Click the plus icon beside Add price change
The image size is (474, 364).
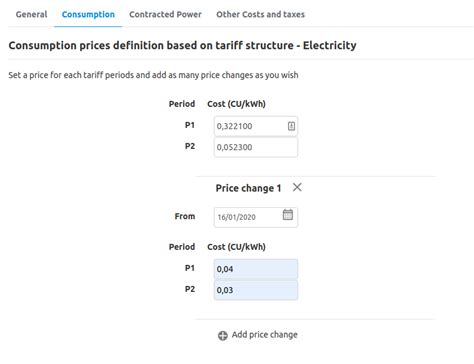[223, 335]
